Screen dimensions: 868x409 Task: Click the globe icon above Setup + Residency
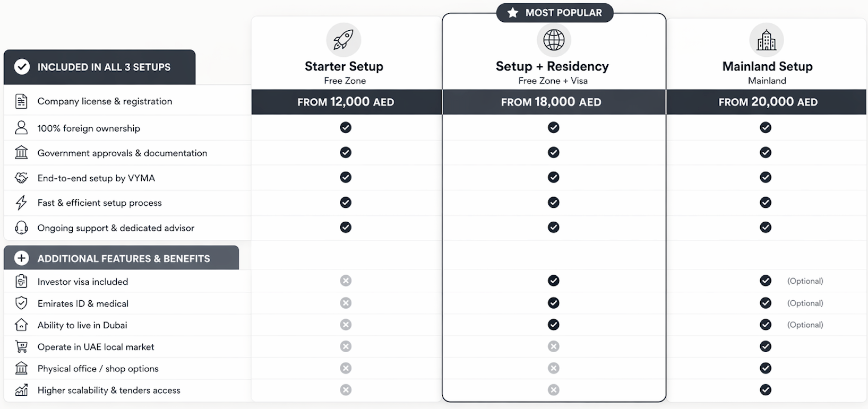tap(554, 40)
